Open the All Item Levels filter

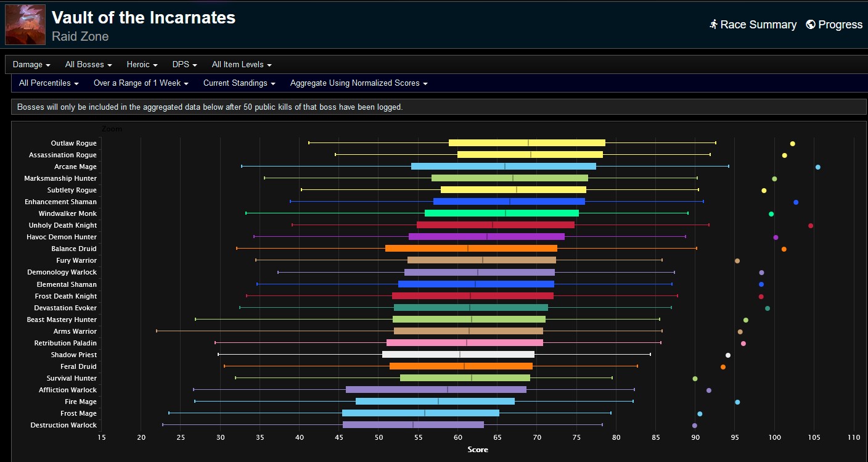(x=242, y=64)
